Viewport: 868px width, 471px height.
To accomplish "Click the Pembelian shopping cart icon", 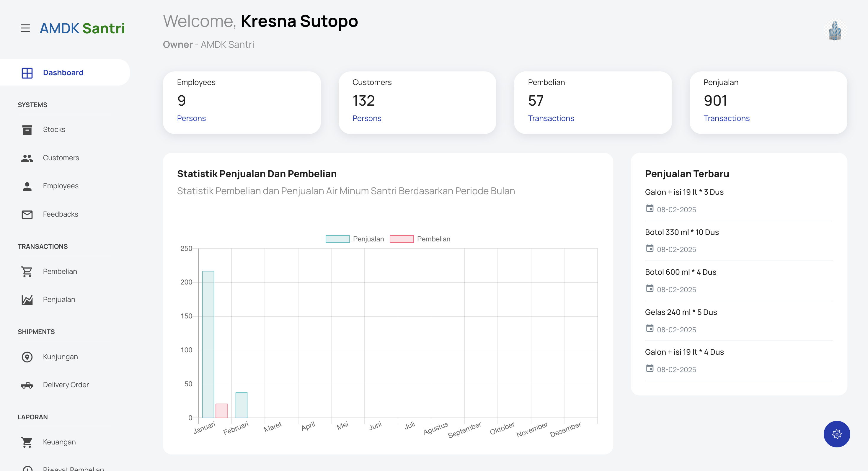I will coord(27,272).
